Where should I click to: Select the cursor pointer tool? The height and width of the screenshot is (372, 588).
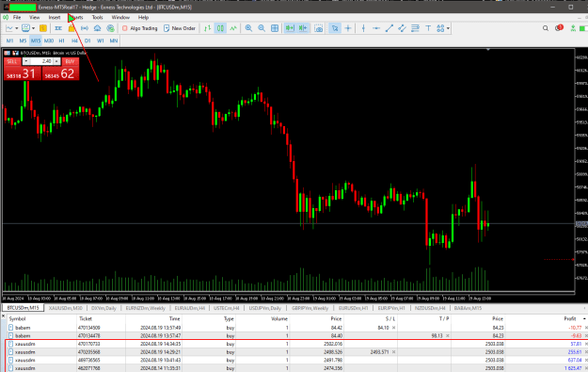[335, 28]
